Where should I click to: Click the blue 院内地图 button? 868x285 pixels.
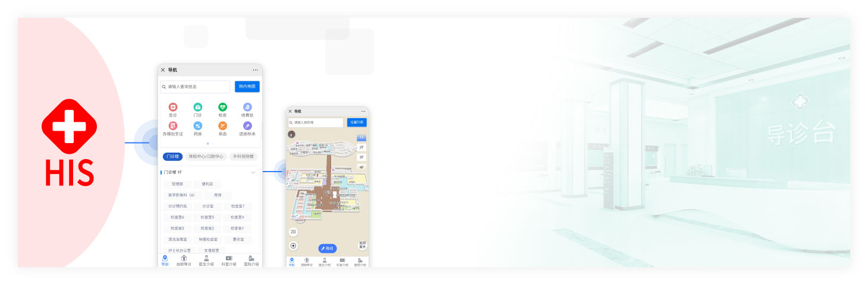click(247, 87)
